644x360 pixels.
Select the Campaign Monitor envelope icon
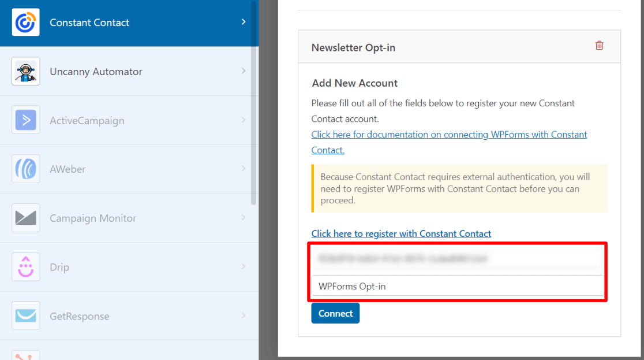[x=24, y=218]
